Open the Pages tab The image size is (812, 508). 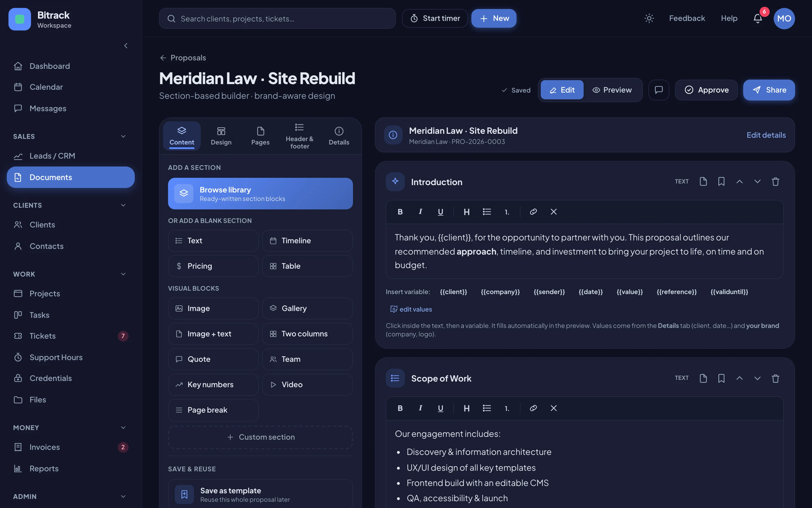[x=261, y=136]
